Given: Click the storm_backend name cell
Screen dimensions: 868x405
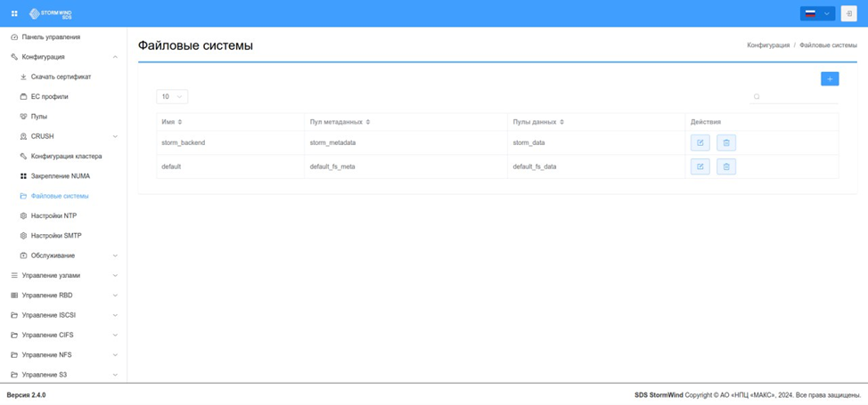Looking at the screenshot, I should pyautogui.click(x=230, y=142).
